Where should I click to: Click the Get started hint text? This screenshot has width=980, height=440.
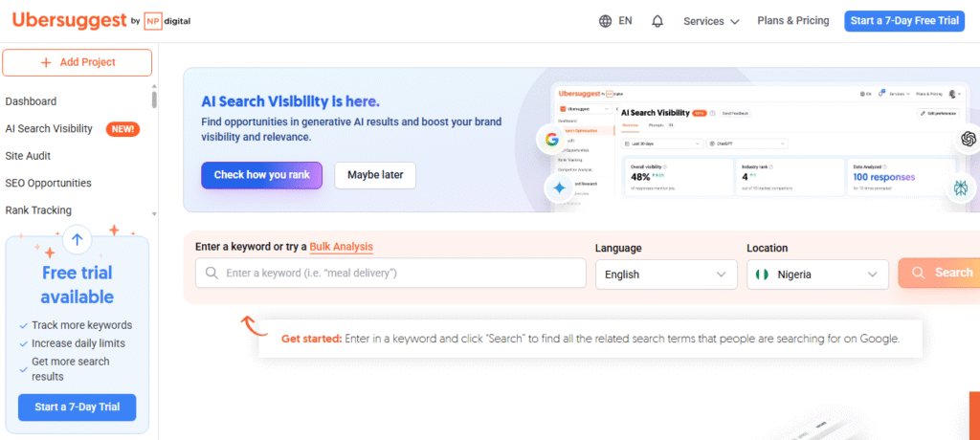click(x=590, y=339)
